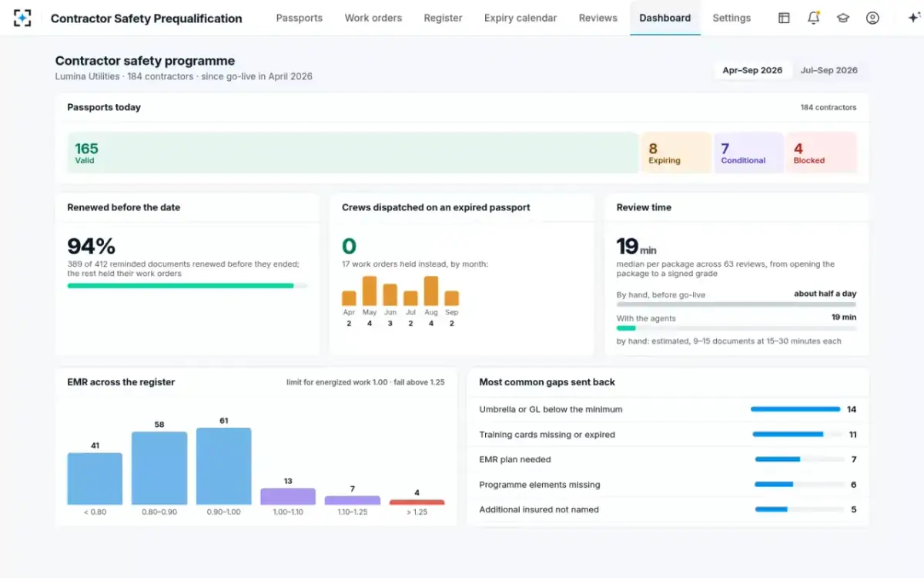Click the 'With the agents' 19 min bar

(736, 328)
